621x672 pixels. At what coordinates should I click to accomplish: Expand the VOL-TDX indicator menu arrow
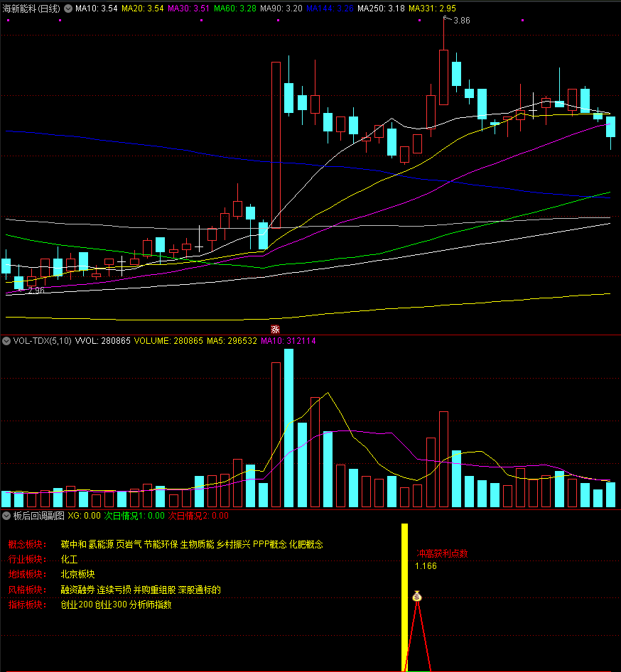pyautogui.click(x=6, y=341)
